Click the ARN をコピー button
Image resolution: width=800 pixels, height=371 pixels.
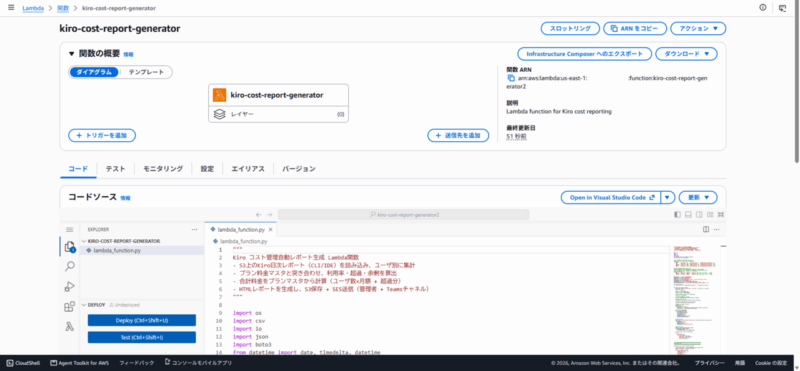tap(635, 29)
